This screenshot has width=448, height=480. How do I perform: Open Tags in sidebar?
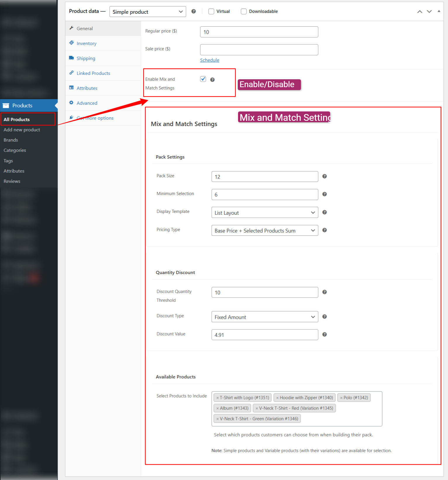[8, 161]
